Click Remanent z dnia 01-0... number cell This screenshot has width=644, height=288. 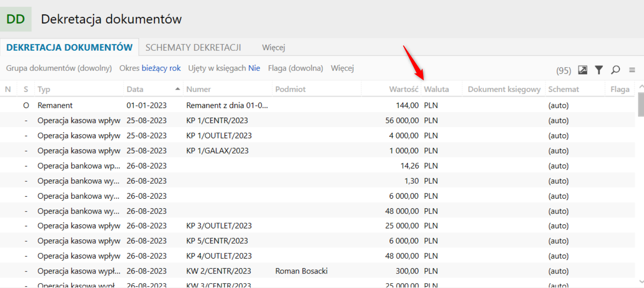(227, 106)
